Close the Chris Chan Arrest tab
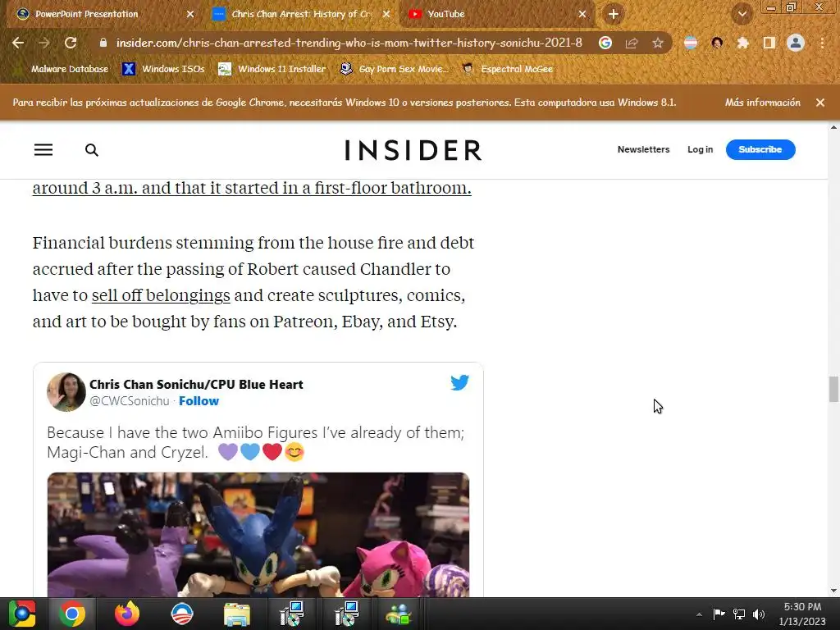840x630 pixels. click(x=386, y=14)
